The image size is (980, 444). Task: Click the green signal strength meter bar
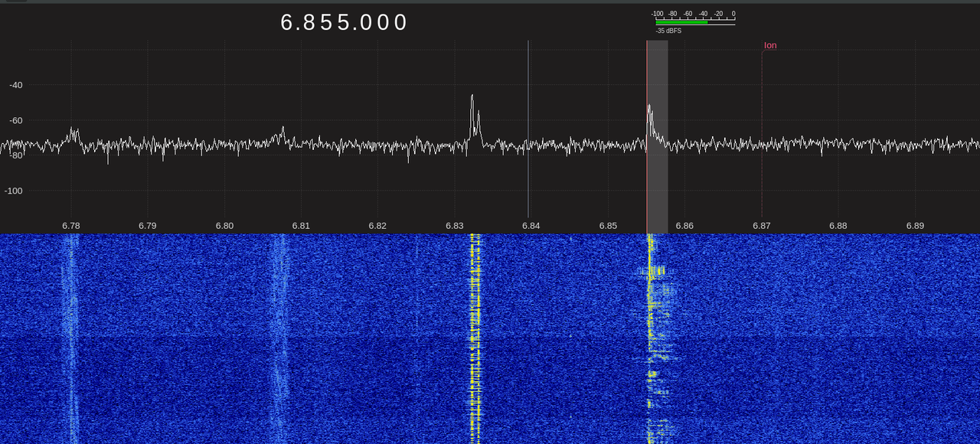pos(681,22)
